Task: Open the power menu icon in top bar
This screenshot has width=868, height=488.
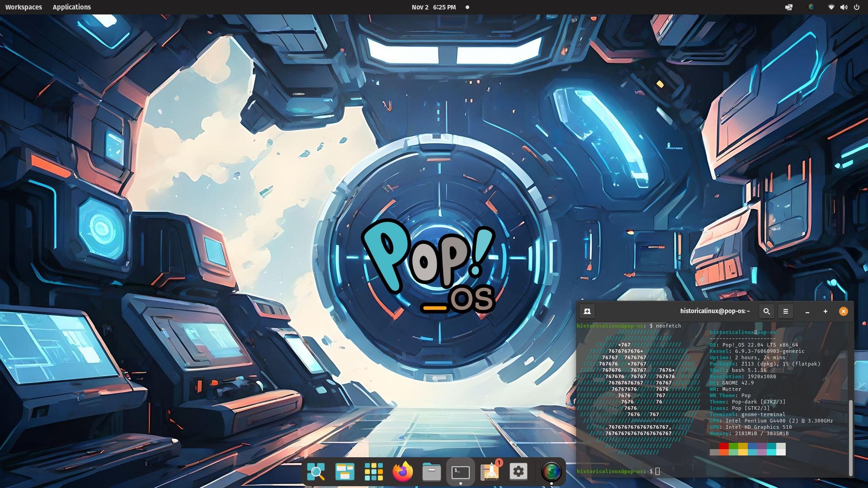Action: 856,7
